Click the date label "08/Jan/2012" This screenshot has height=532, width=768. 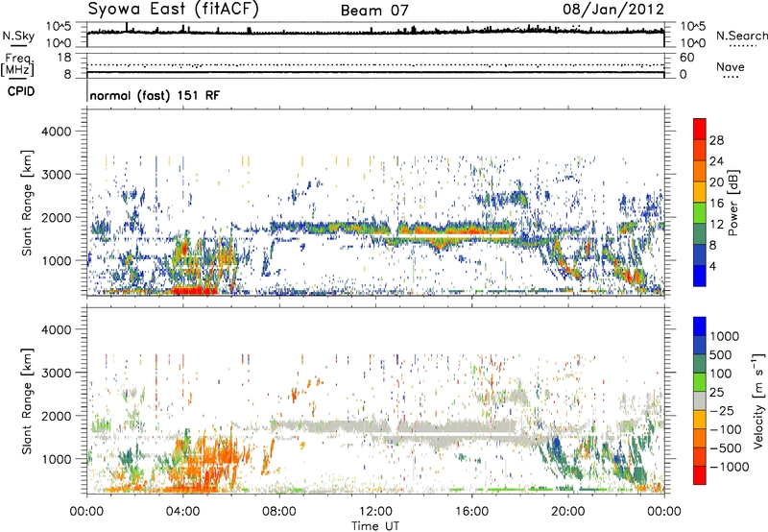click(613, 9)
